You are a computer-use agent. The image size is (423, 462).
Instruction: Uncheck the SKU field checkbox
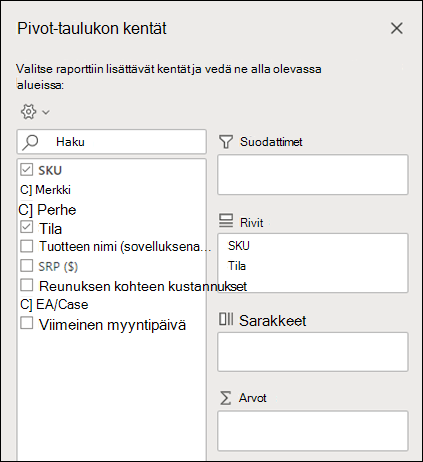26,170
